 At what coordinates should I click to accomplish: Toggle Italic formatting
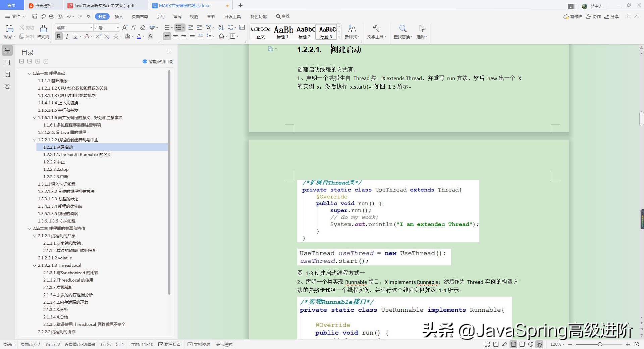click(67, 36)
